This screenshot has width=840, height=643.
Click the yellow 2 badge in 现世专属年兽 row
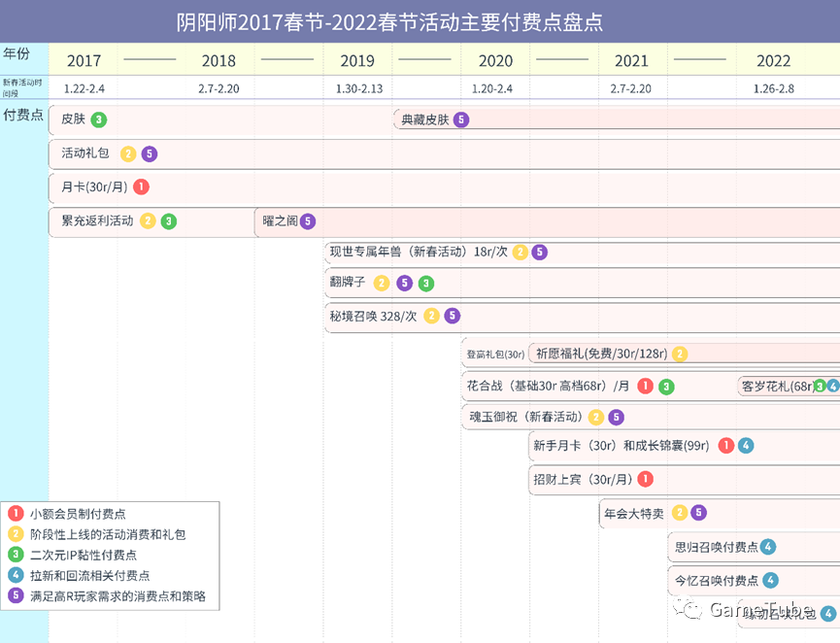tap(521, 252)
